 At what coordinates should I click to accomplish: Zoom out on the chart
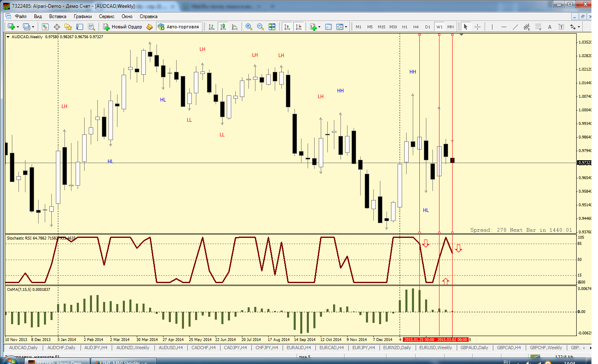pyautogui.click(x=260, y=27)
